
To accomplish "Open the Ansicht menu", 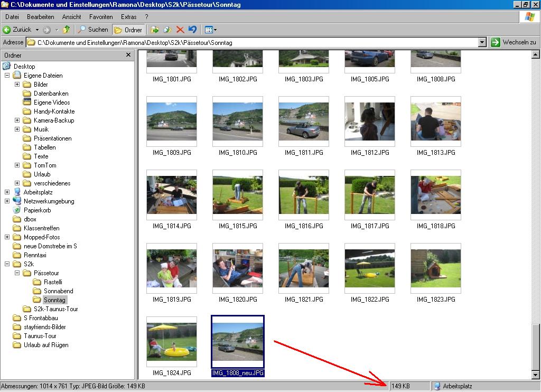I will pos(71,17).
